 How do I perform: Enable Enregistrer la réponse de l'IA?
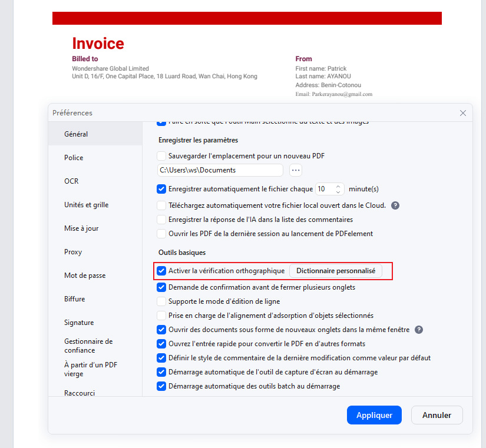(161, 220)
